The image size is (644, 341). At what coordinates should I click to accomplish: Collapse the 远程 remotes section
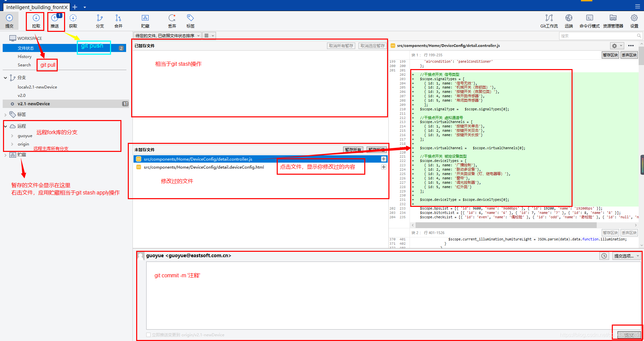pyautogui.click(x=5, y=126)
